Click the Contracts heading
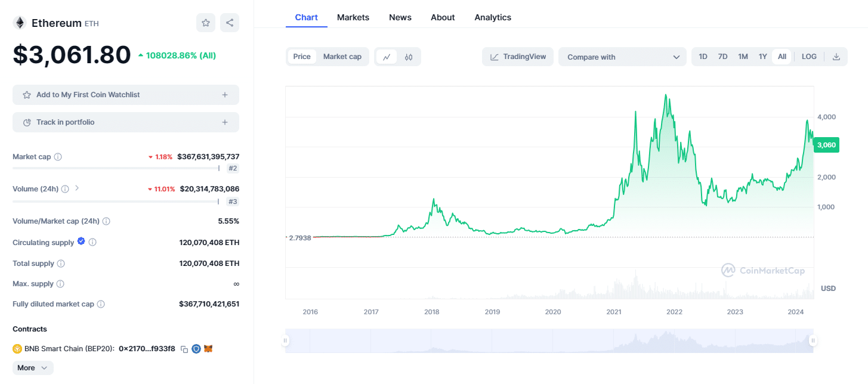 30,329
